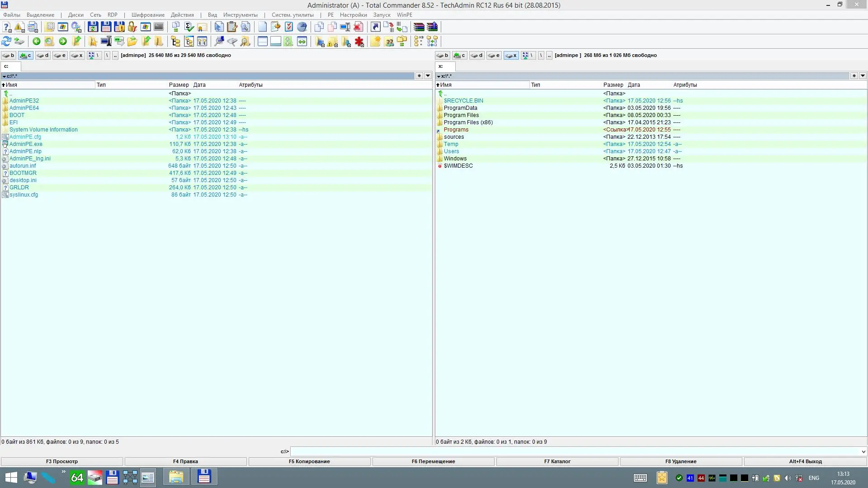Open the command prompt console icon
The height and width of the screenshot is (488, 868).
tap(159, 27)
